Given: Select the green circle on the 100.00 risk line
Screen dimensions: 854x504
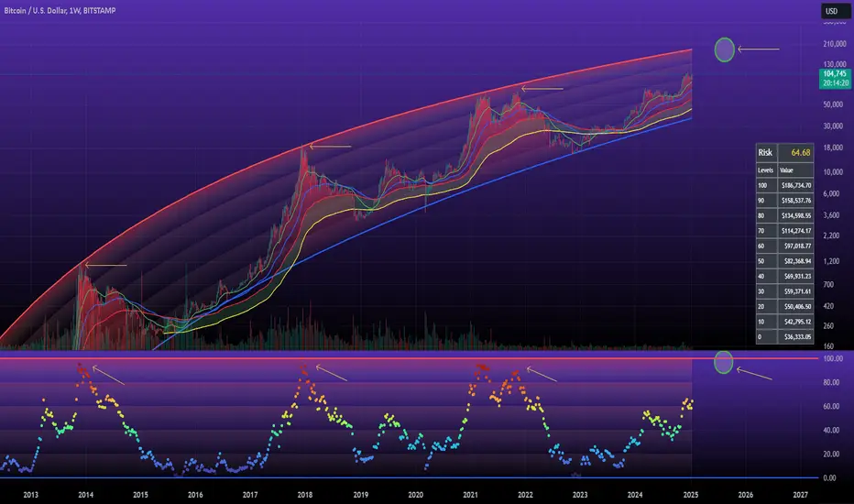Looking at the screenshot, I should click(723, 362).
